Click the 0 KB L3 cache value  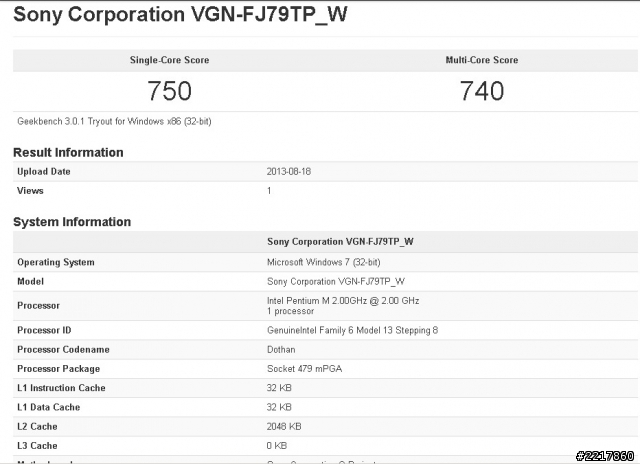(x=277, y=445)
